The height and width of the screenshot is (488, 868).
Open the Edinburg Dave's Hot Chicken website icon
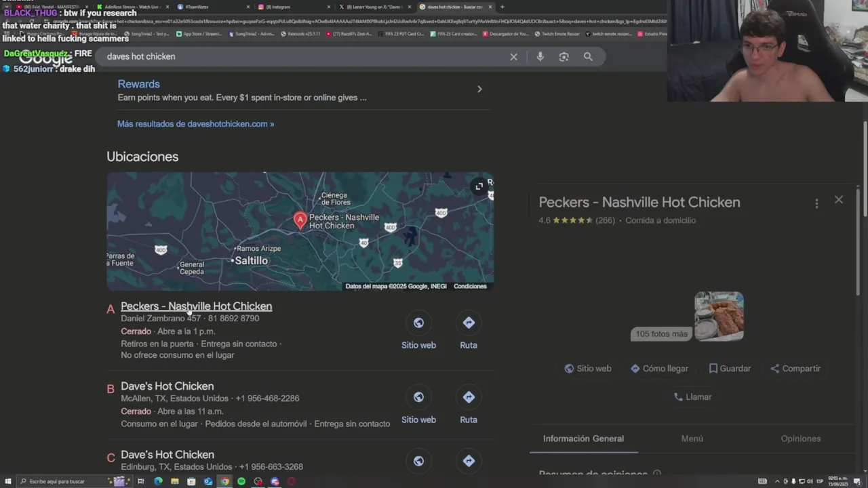[418, 461]
